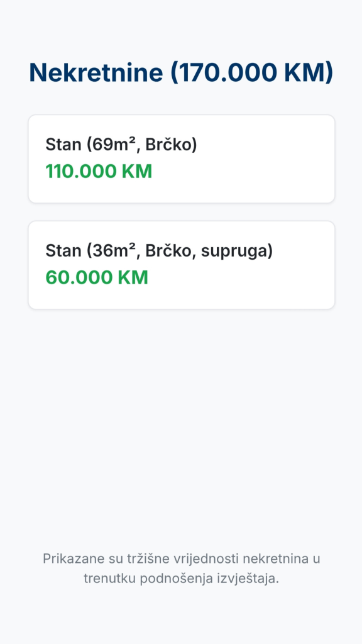This screenshot has height=644, width=362.
Task: Click 'Brčko' in the first apartment card
Action: (168, 145)
